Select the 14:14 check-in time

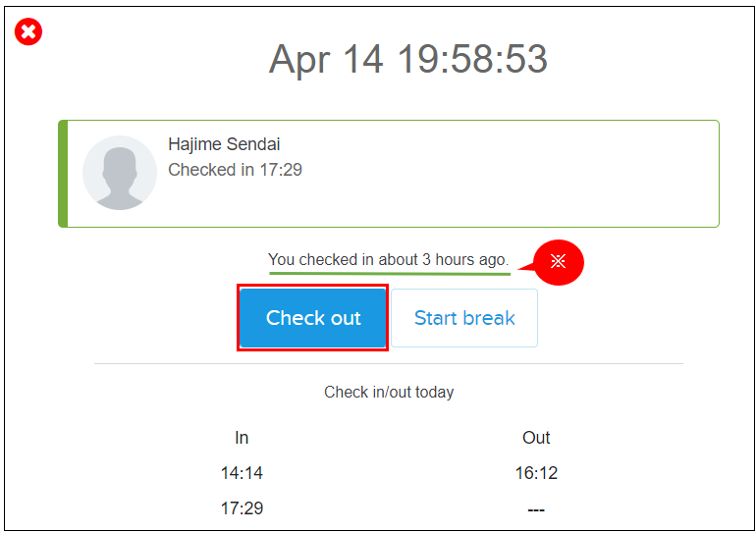[242, 473]
